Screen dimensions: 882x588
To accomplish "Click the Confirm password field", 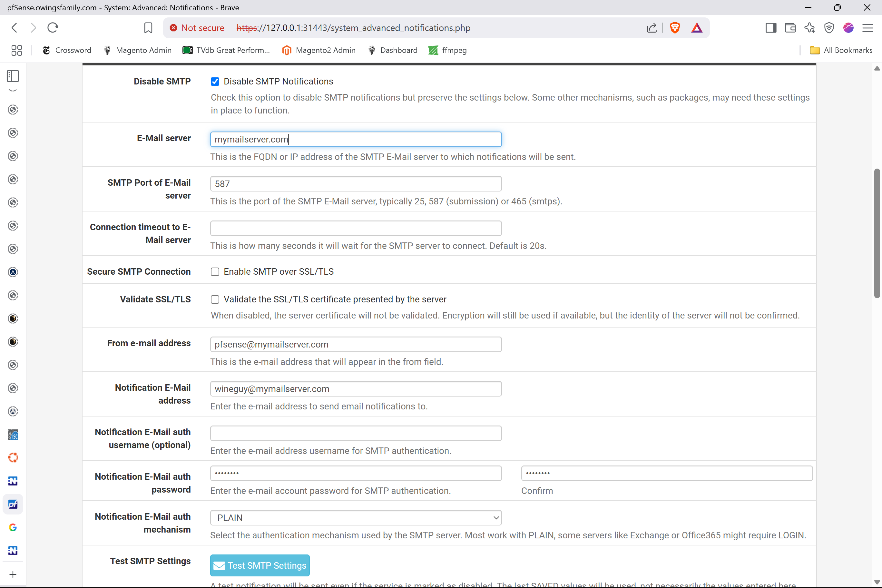I will click(x=667, y=473).
